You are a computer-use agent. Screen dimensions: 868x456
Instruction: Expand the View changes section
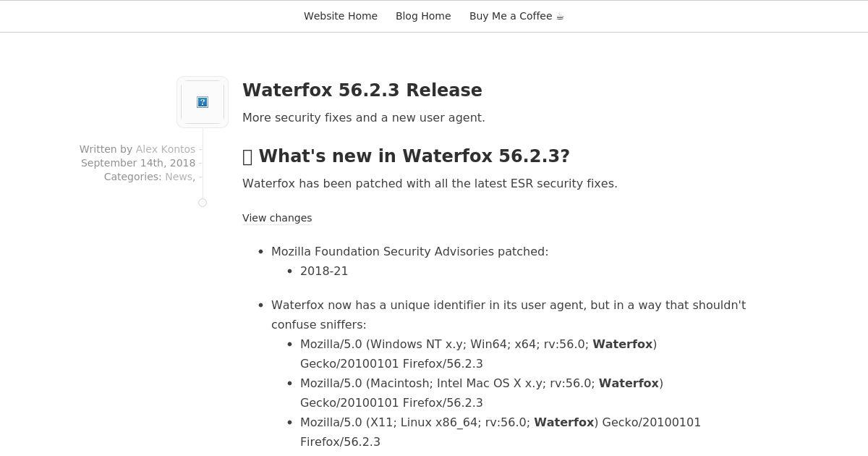pyautogui.click(x=277, y=218)
